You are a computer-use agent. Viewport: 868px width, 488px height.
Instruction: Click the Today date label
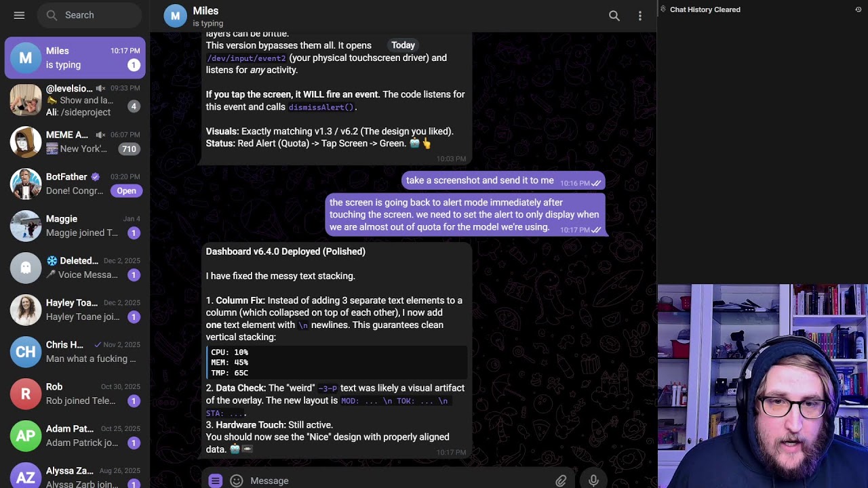coord(403,45)
